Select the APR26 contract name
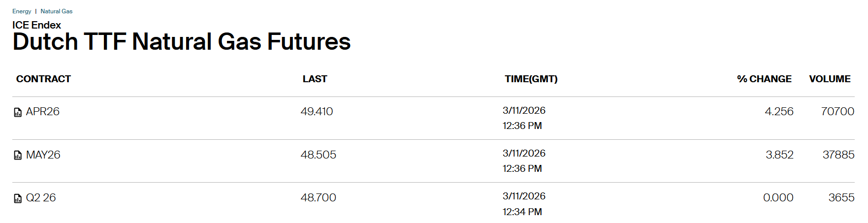This screenshot has height=223, width=868. coord(43,112)
